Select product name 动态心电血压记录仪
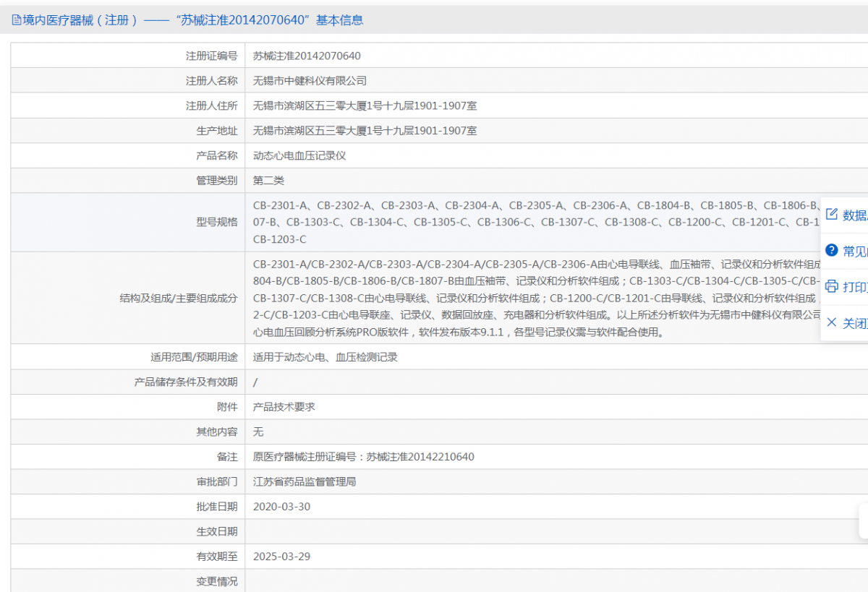Screen dimensions: 868x592 (x=299, y=155)
